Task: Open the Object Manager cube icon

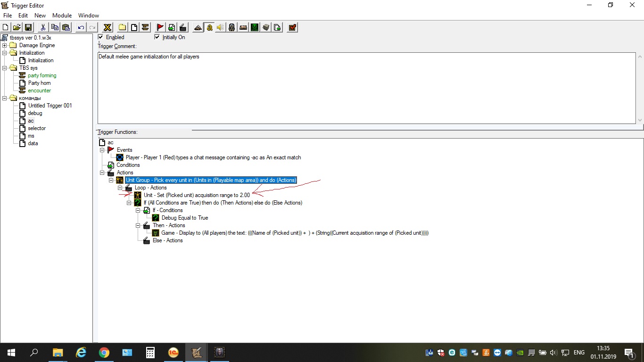Action: pos(266,27)
